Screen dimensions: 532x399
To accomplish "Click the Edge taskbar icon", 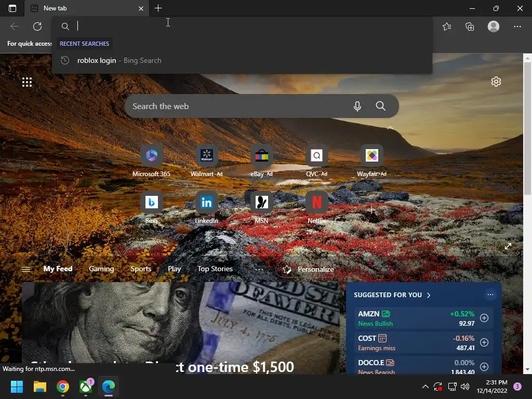I will [x=109, y=387].
